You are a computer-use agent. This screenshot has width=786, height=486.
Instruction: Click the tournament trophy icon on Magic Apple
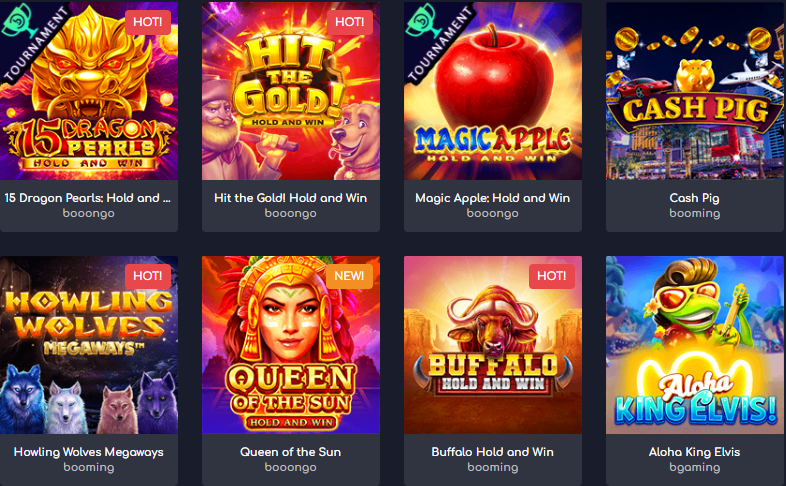[x=423, y=20]
